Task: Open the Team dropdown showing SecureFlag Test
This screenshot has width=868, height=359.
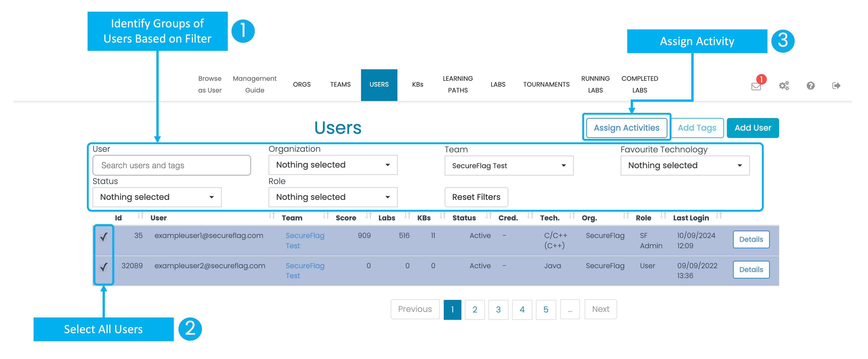Action: (x=509, y=165)
